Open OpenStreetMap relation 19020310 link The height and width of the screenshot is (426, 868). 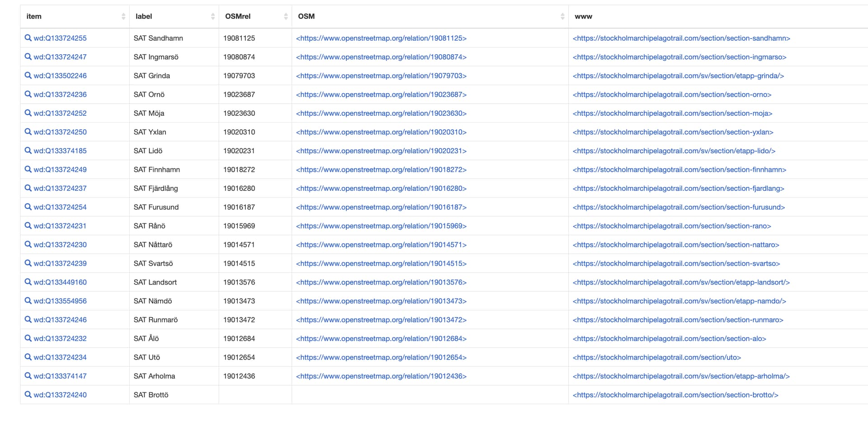(x=381, y=132)
